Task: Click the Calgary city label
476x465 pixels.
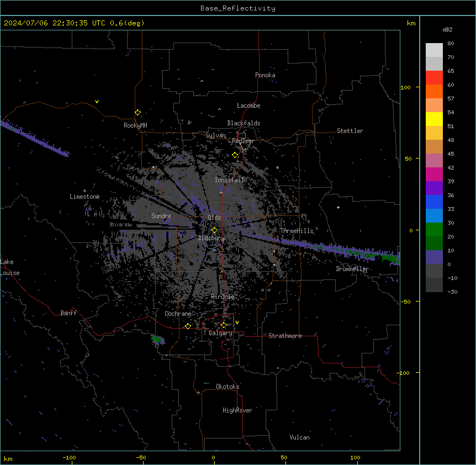Action: (x=221, y=333)
